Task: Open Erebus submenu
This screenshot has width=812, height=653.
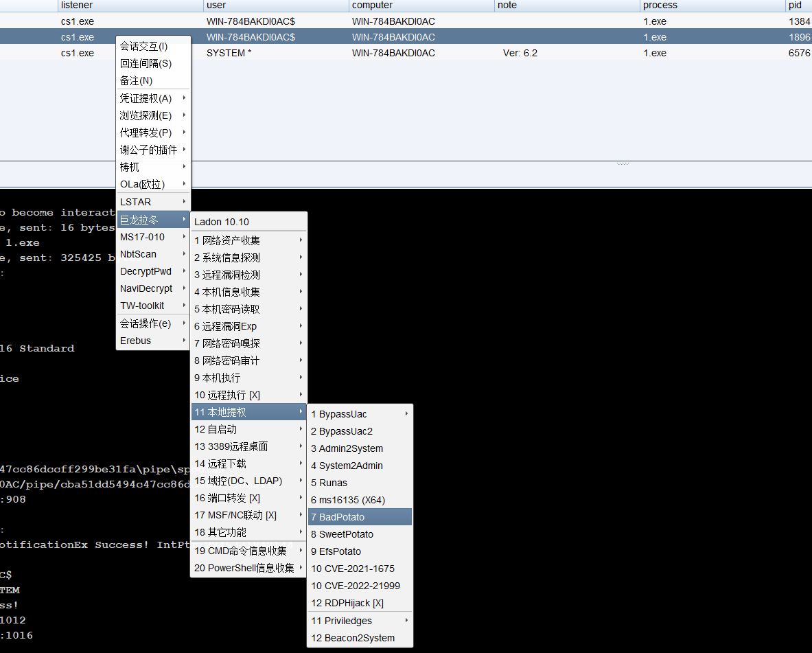Action: pos(153,341)
